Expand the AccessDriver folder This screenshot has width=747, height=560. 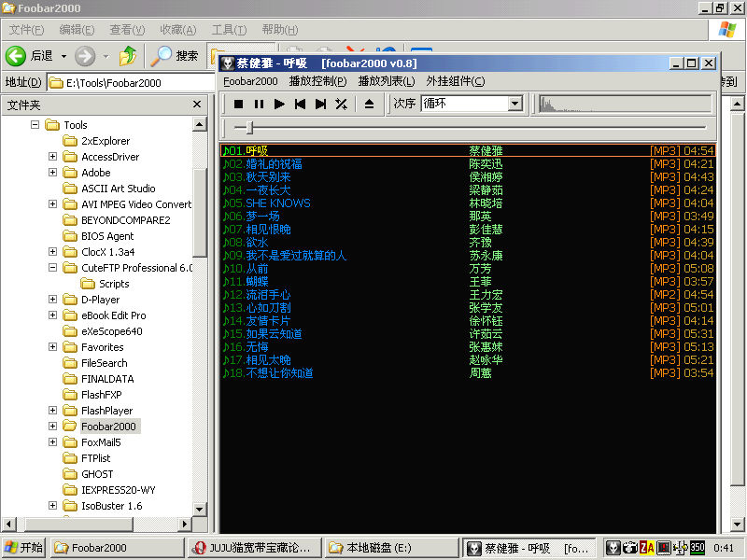[52, 157]
